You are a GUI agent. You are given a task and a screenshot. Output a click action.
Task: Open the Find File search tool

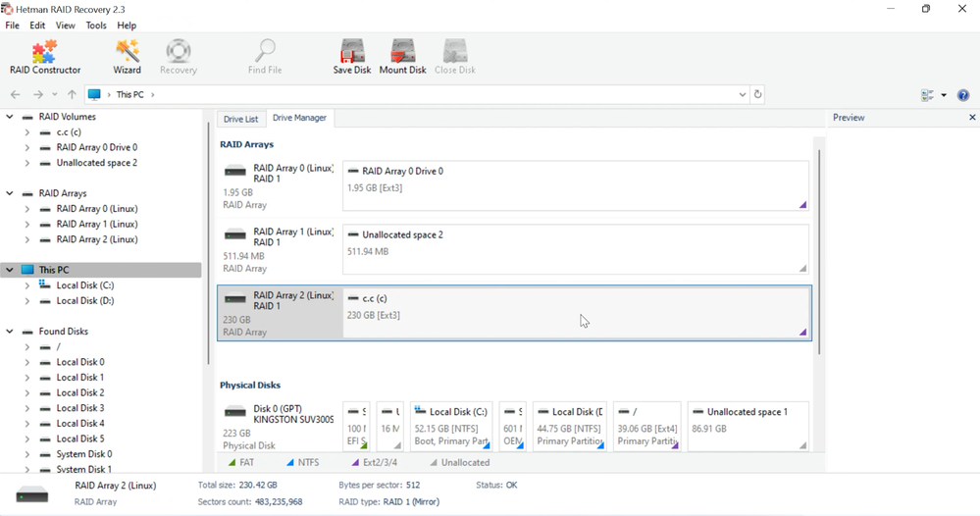(265, 58)
